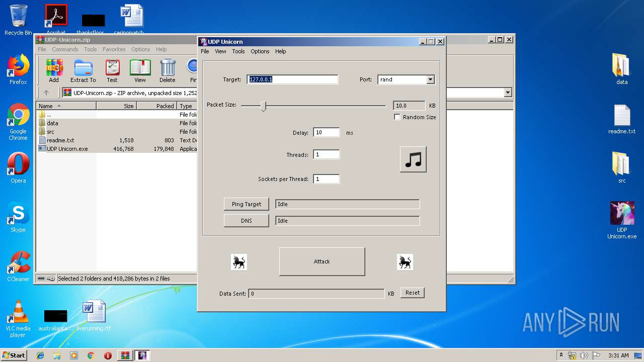Click the taskbar clock showing 3:31 AM
The width and height of the screenshot is (644, 362).
point(618,355)
